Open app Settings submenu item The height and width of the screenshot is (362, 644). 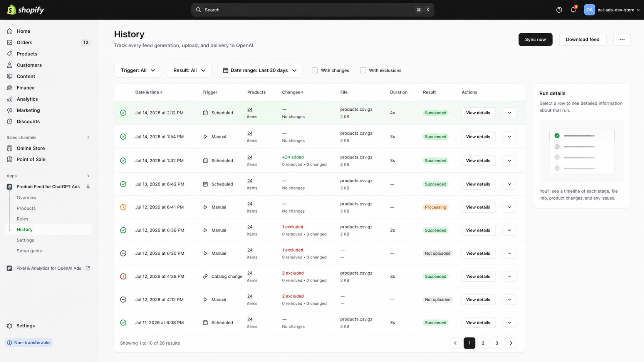(x=25, y=240)
